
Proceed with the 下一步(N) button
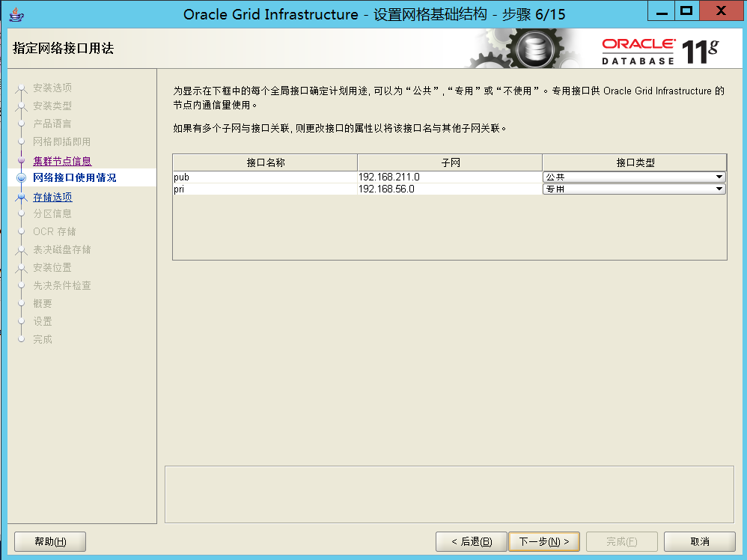(544, 541)
